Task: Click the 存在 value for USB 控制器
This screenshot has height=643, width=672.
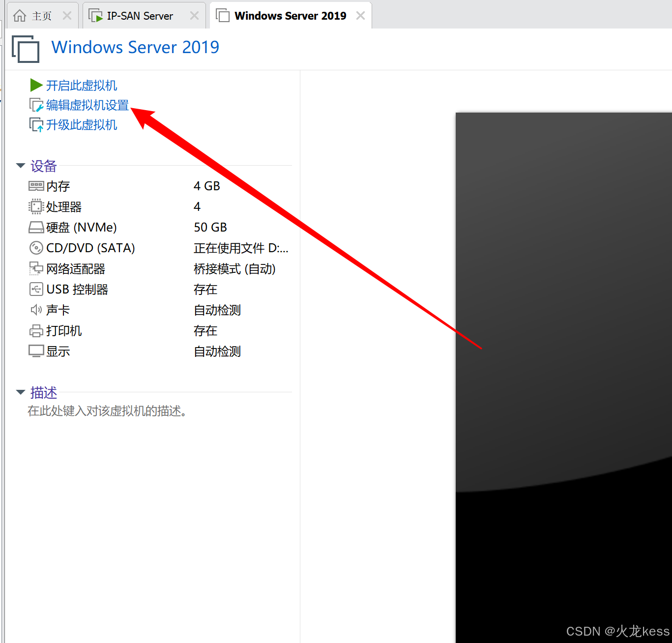Action: click(x=205, y=290)
